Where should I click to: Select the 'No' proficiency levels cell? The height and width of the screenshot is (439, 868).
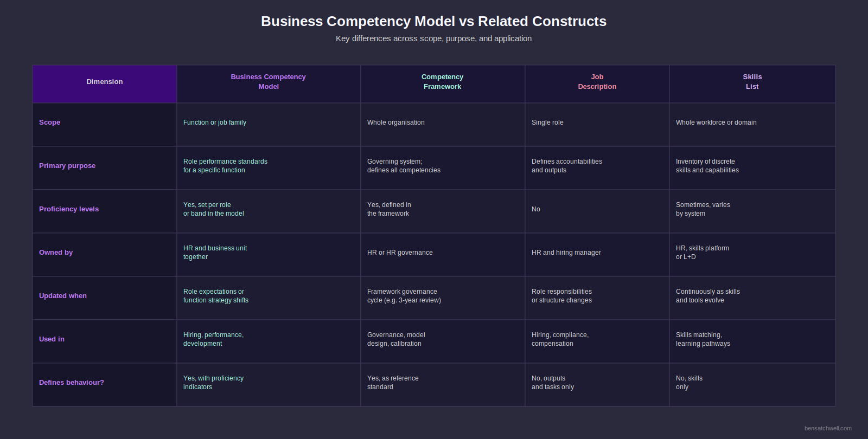click(597, 211)
